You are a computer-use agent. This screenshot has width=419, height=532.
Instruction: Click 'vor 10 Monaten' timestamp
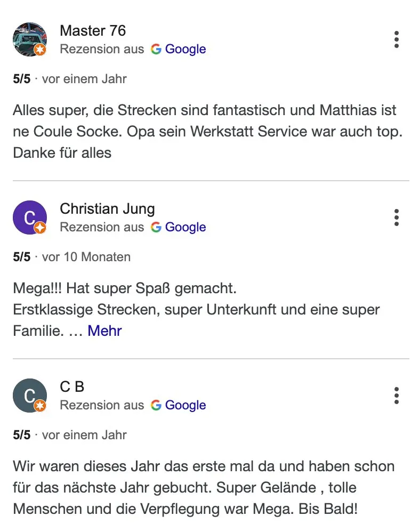pyautogui.click(x=86, y=257)
